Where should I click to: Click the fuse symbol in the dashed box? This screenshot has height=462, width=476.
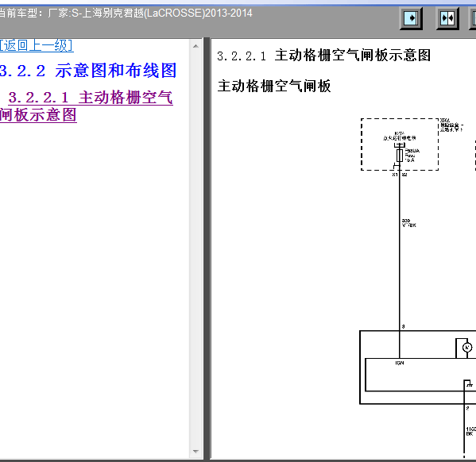coord(400,156)
